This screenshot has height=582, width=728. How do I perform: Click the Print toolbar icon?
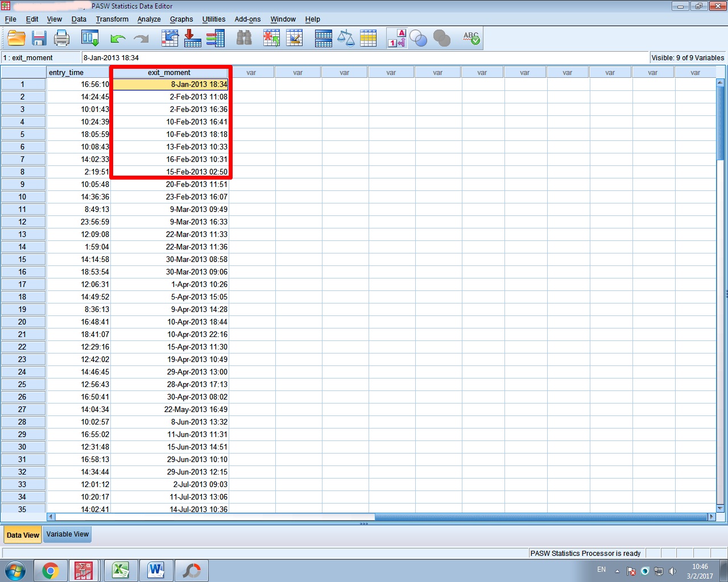61,39
